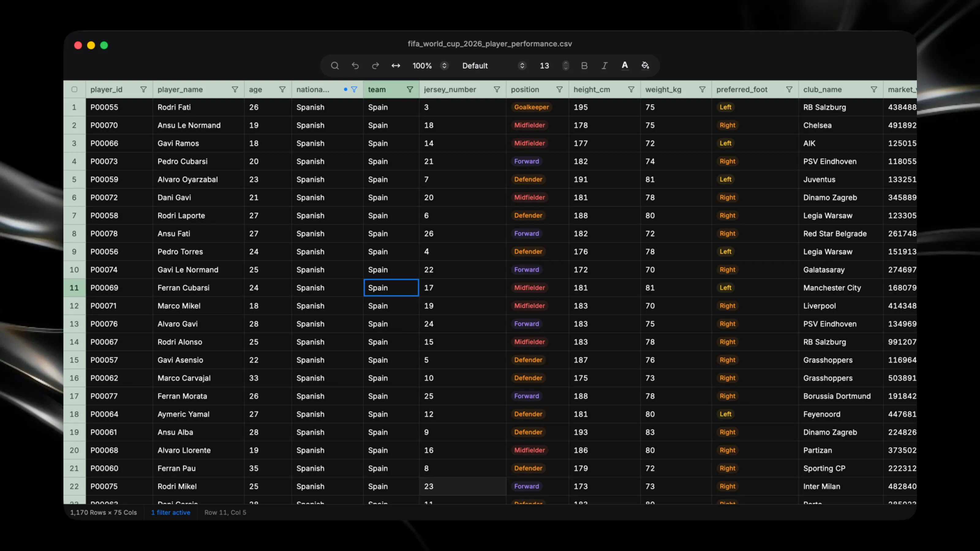The height and width of the screenshot is (551, 980).
Task: Click the Liverpool club cell
Action: click(841, 306)
